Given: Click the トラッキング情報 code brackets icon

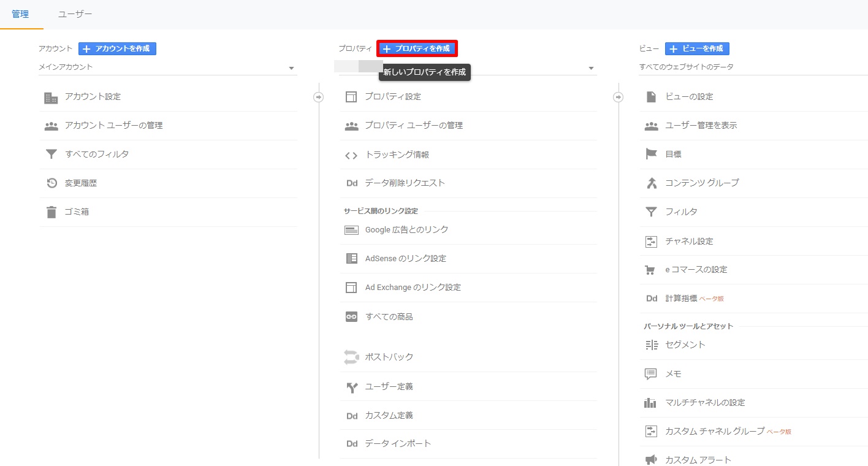Looking at the screenshot, I should [x=351, y=155].
